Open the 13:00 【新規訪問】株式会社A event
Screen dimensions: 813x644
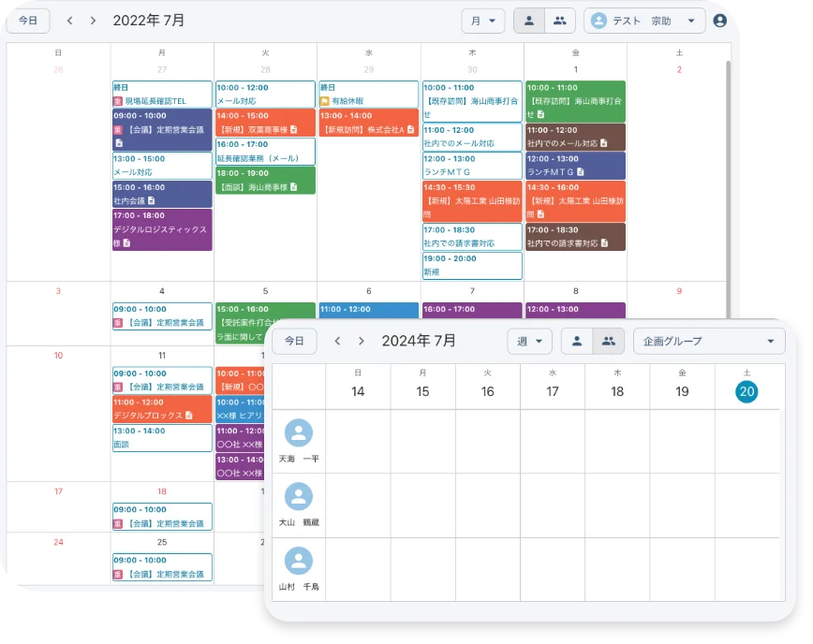pos(369,123)
